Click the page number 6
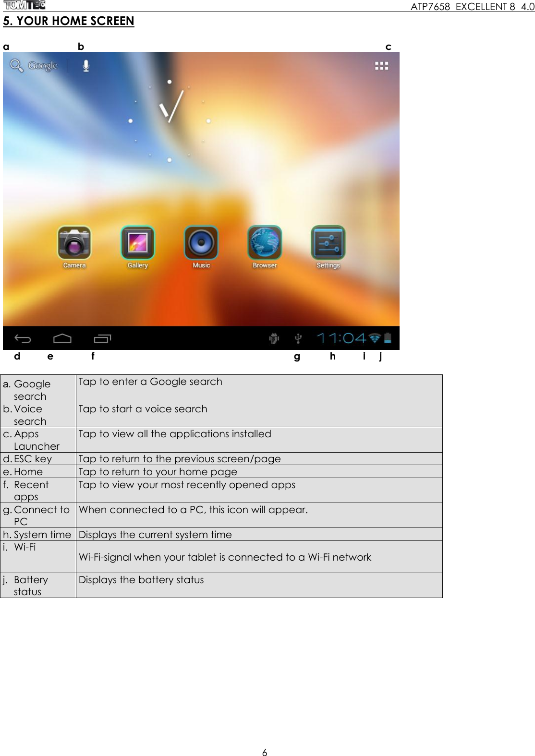The height and width of the screenshot is (756, 535). [265, 752]
